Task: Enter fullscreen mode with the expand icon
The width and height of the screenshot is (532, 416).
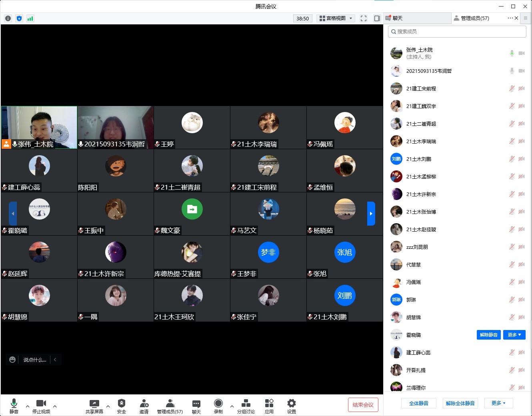Action: coord(364,18)
